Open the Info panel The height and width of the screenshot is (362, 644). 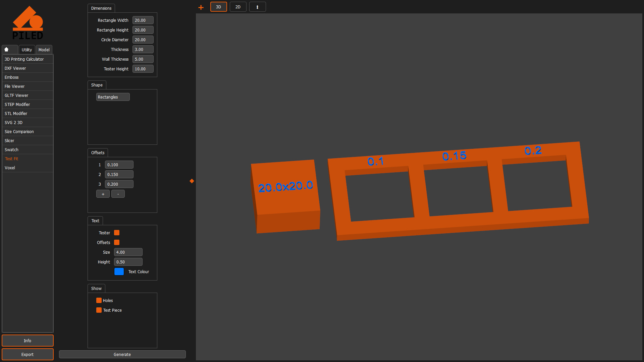[28, 340]
